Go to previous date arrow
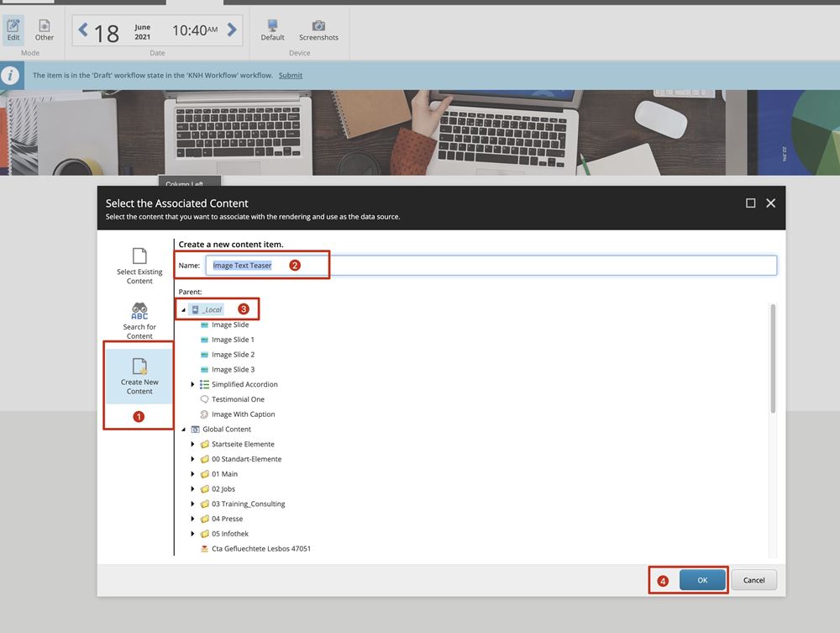Screen dimensions: 840x633 tap(82, 31)
